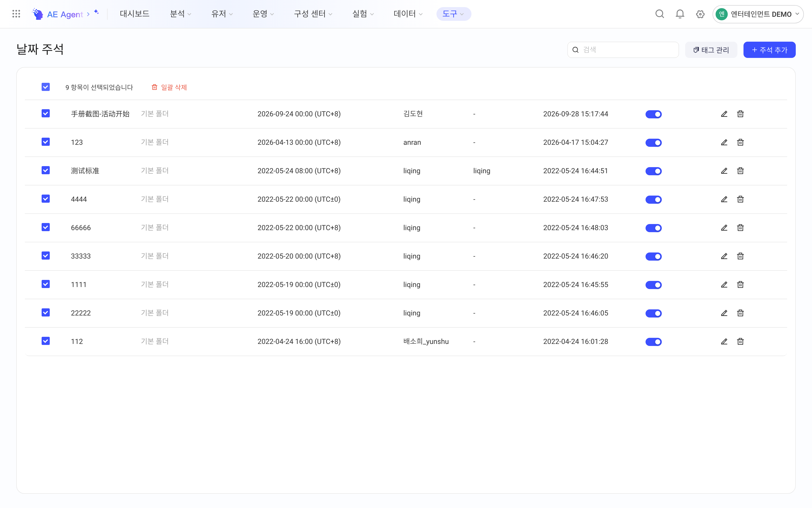
Task: Click creator name 김도현
Action: tap(413, 114)
